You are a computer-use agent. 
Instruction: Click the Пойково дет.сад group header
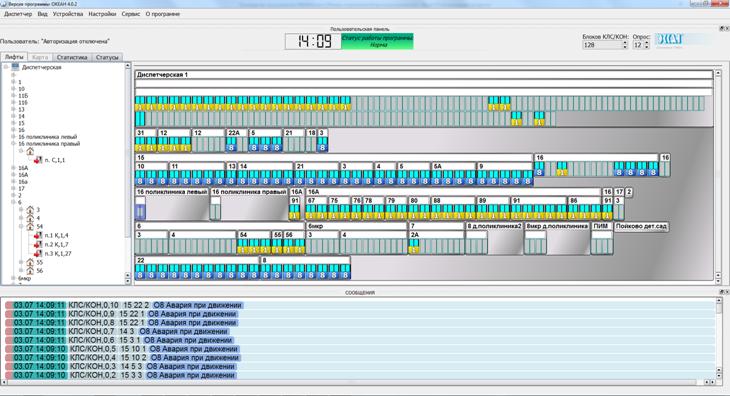pyautogui.click(x=642, y=226)
